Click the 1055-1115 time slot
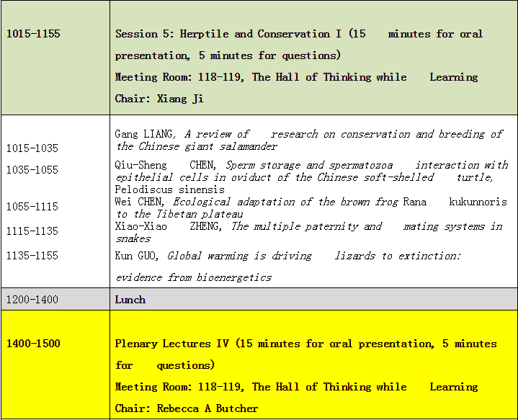518x420 pixels. coord(32,207)
